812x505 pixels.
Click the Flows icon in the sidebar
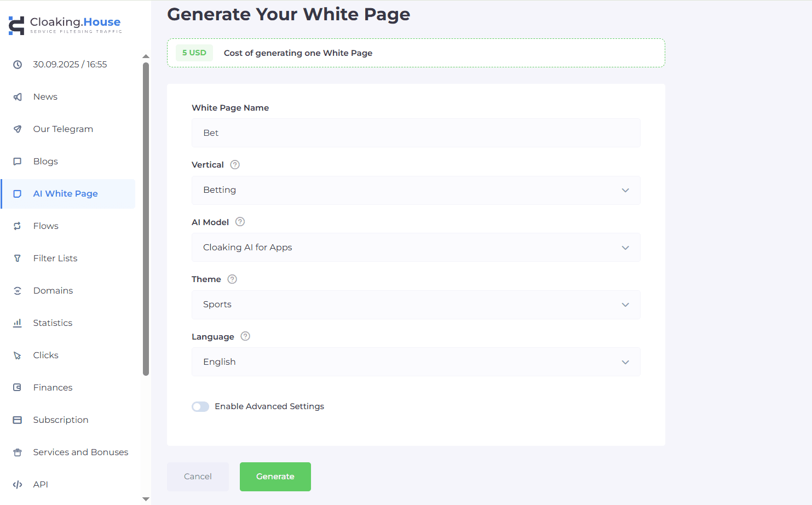point(18,226)
